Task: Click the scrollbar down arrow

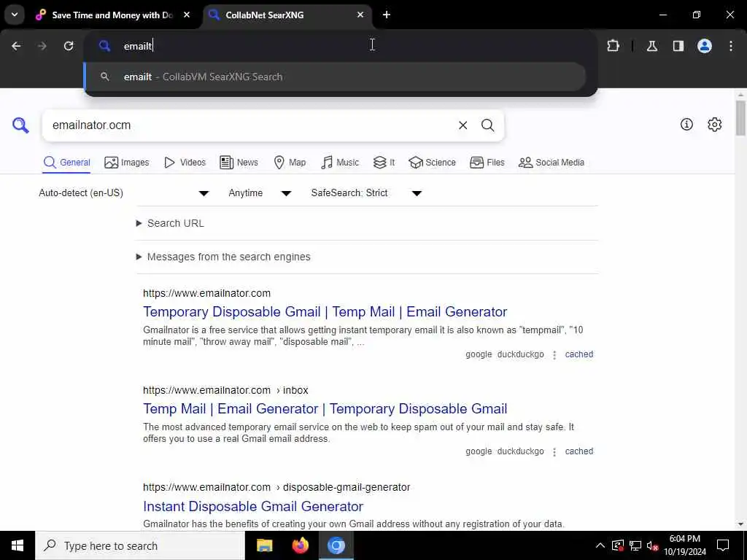Action: (x=740, y=524)
